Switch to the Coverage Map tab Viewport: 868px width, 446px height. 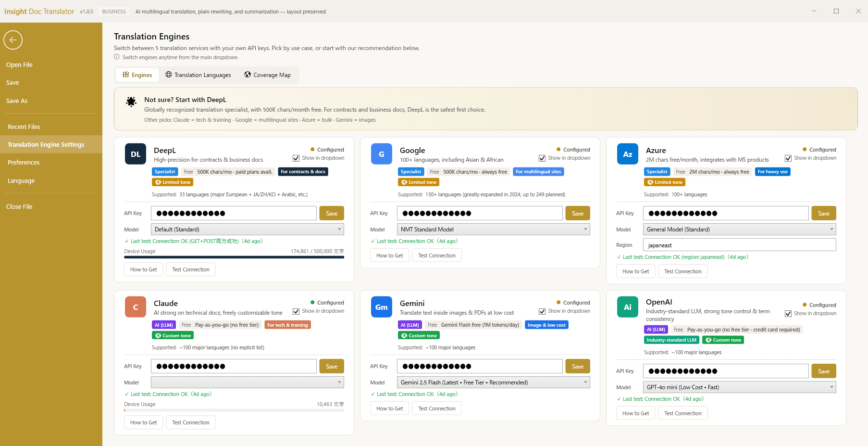(x=268, y=75)
